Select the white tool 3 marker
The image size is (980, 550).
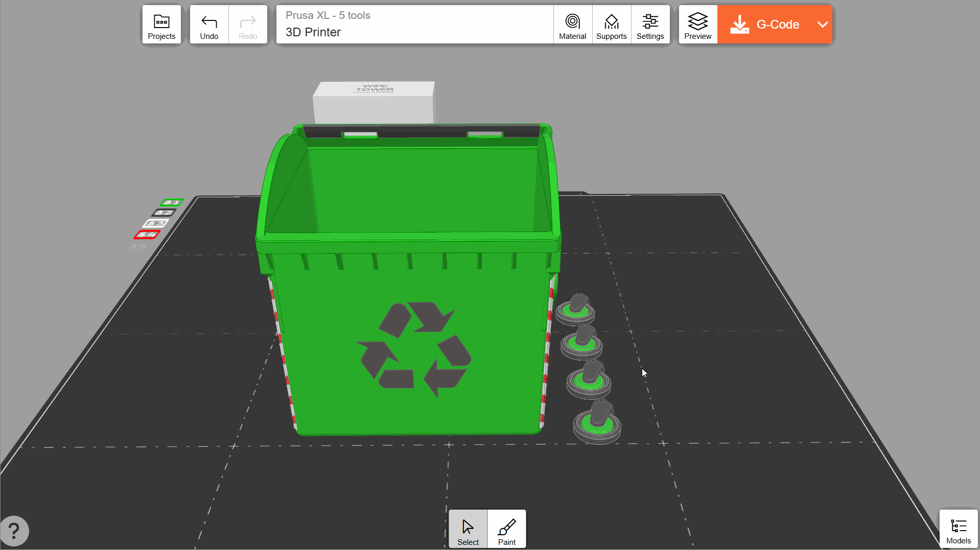(155, 223)
